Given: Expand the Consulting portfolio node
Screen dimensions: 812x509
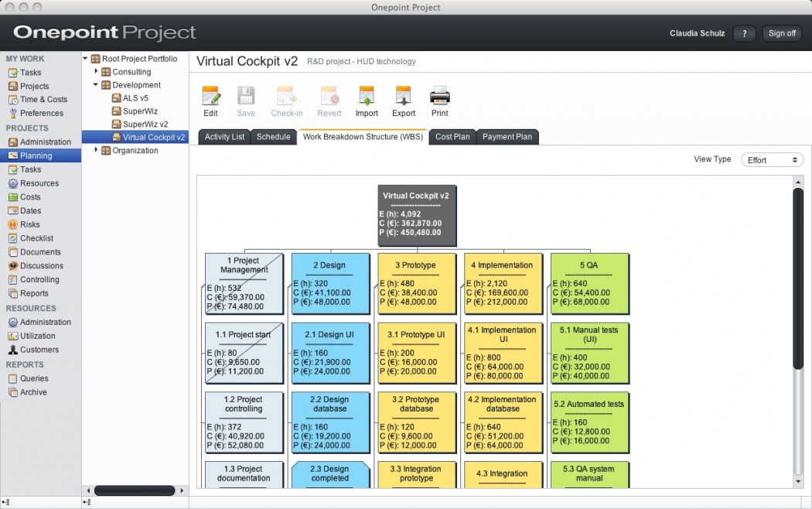Looking at the screenshot, I should tap(96, 71).
